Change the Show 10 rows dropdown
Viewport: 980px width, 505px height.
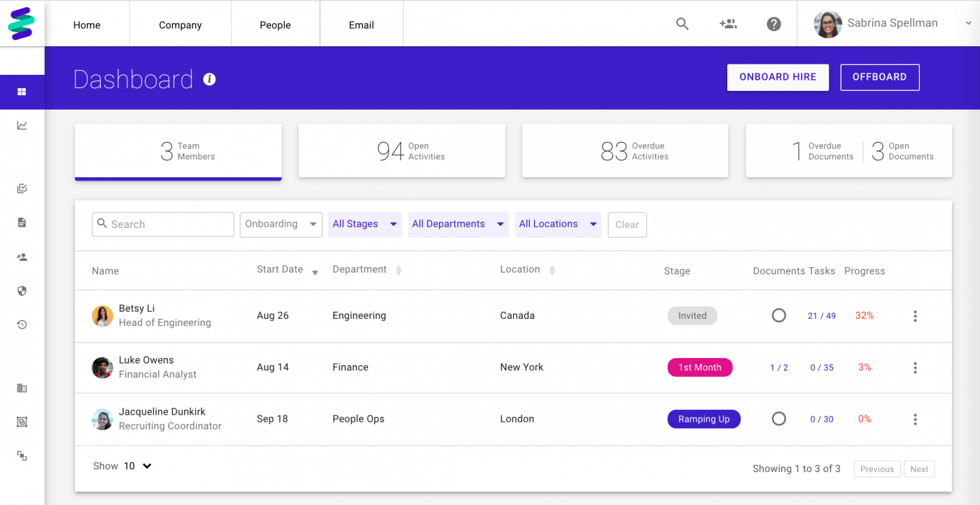[x=138, y=466]
